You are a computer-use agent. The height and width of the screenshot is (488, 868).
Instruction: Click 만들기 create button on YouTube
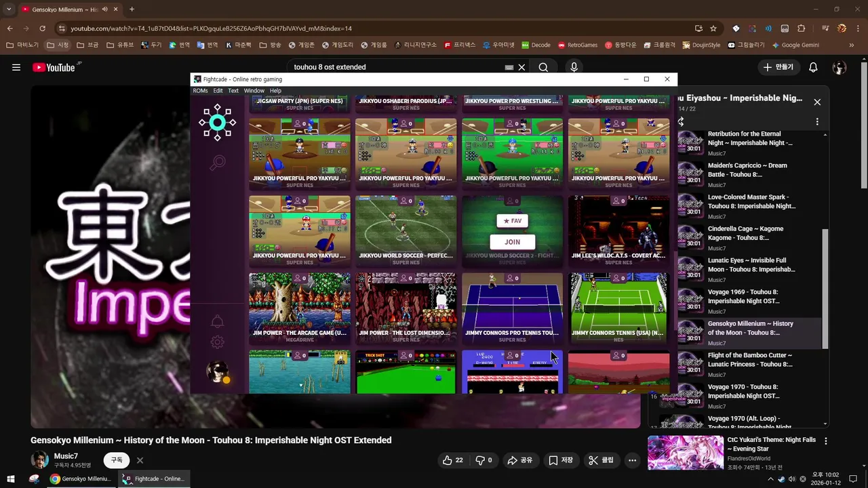point(778,67)
